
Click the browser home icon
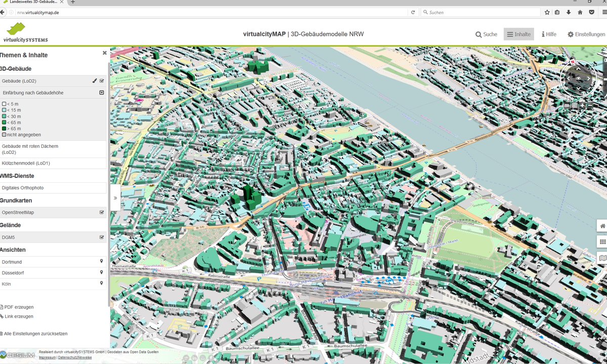click(580, 12)
